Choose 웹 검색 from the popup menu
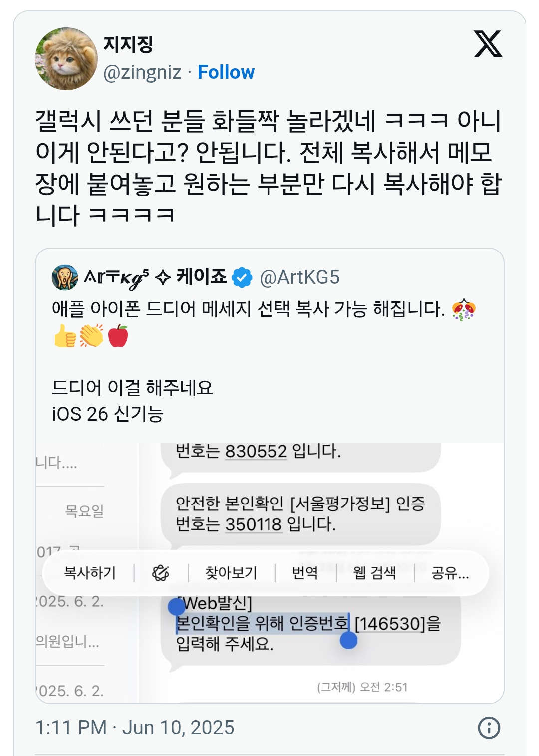This screenshot has height=756, width=539. coord(374,573)
